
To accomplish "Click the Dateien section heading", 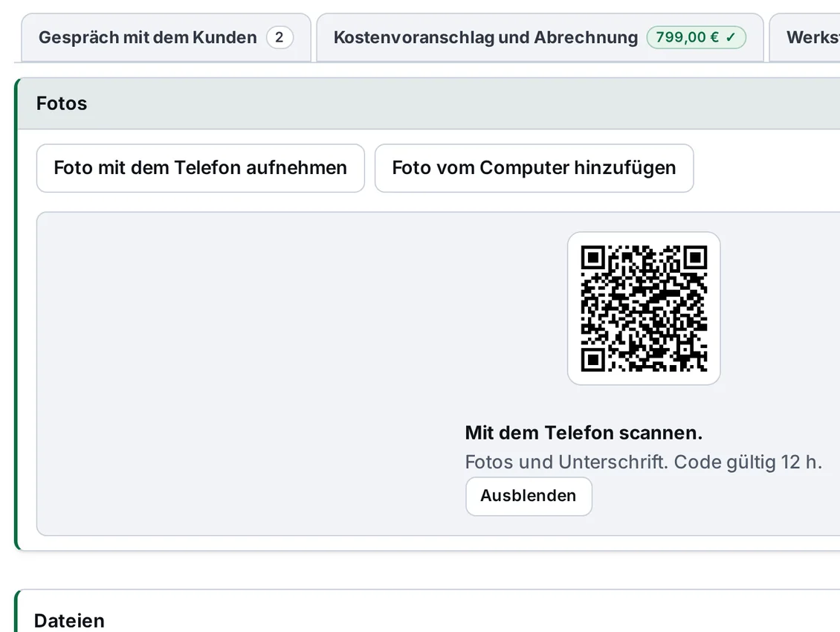I will coord(69,621).
